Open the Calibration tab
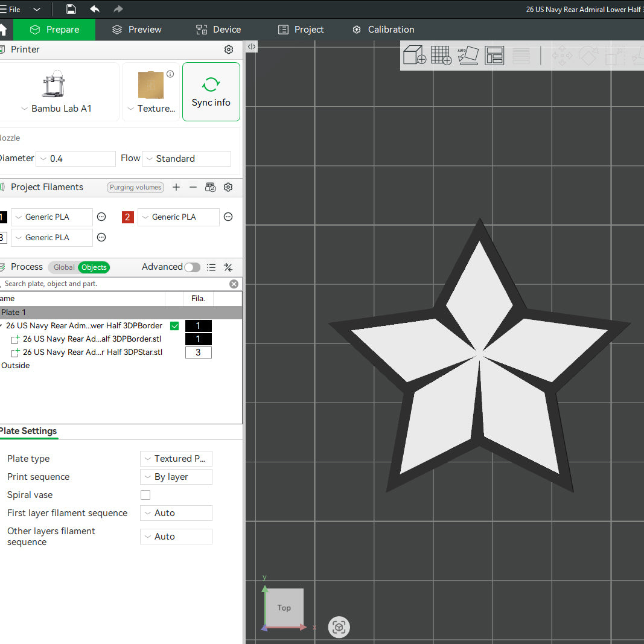Viewport: 644px width, 644px height. pyautogui.click(x=383, y=30)
